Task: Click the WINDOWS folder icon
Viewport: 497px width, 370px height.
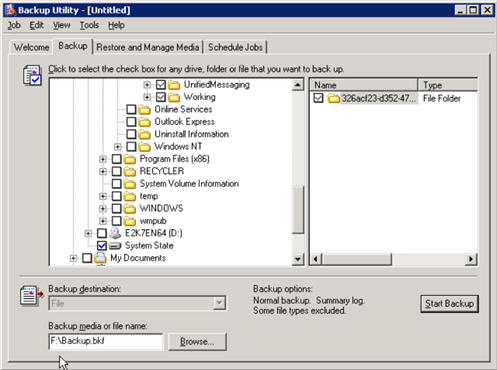Action: pyautogui.click(x=130, y=209)
